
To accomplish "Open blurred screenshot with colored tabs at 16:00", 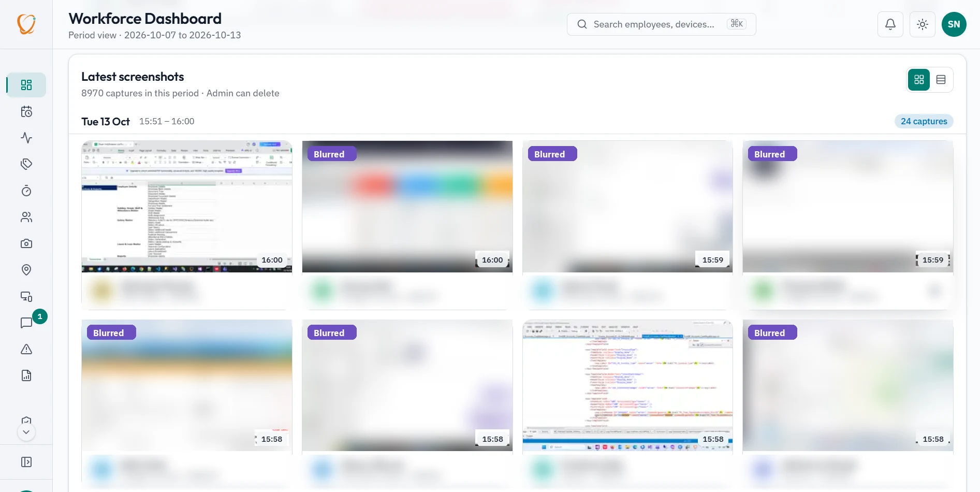I will click(x=407, y=207).
